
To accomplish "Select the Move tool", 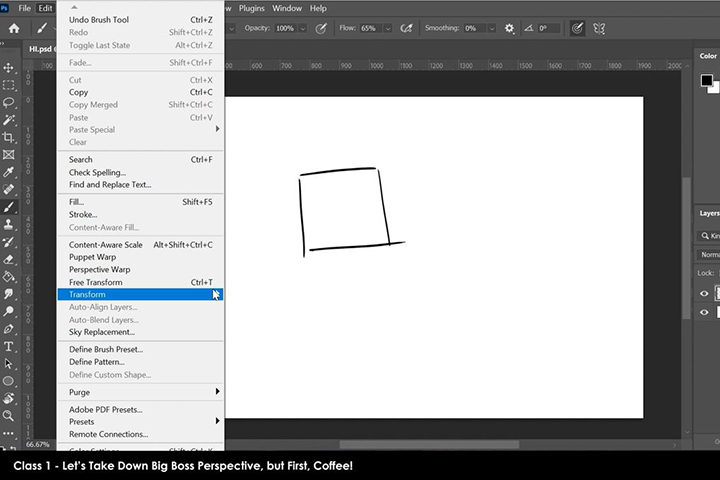I will tap(8, 68).
